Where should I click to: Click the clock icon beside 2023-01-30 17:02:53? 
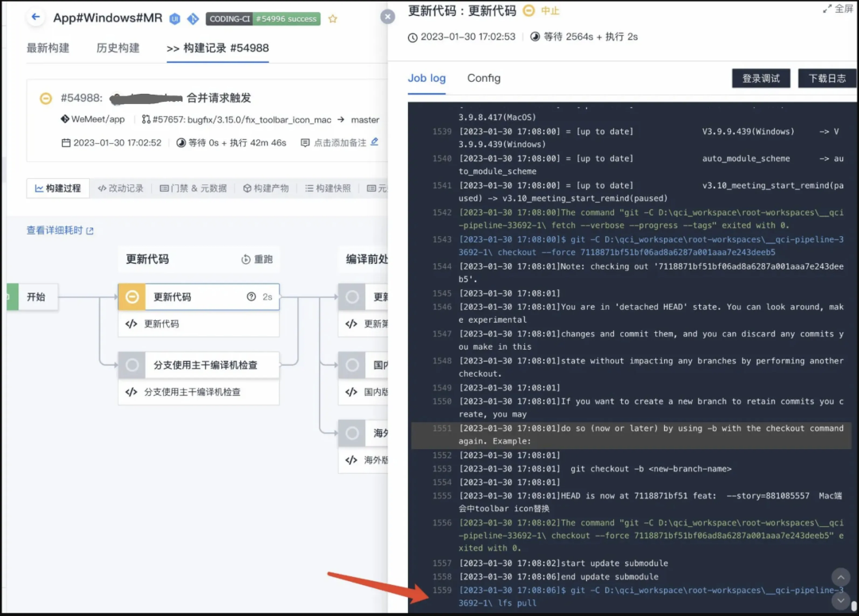pos(413,37)
